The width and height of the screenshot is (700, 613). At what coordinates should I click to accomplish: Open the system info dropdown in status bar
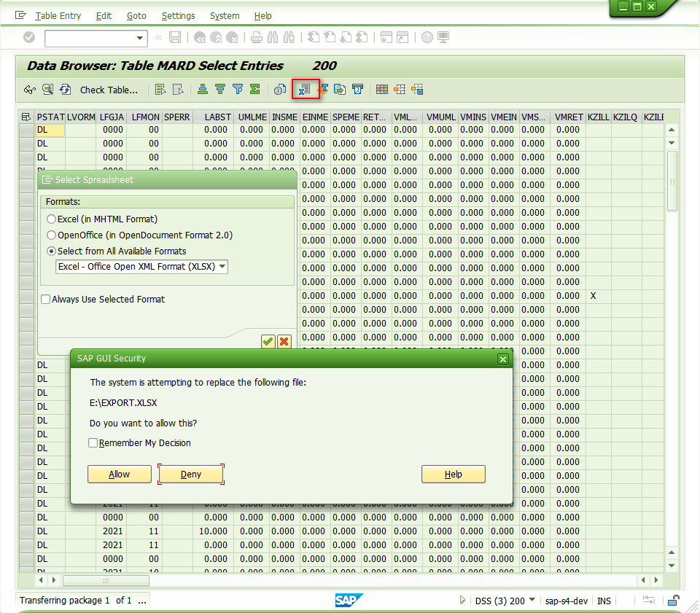[532, 601]
